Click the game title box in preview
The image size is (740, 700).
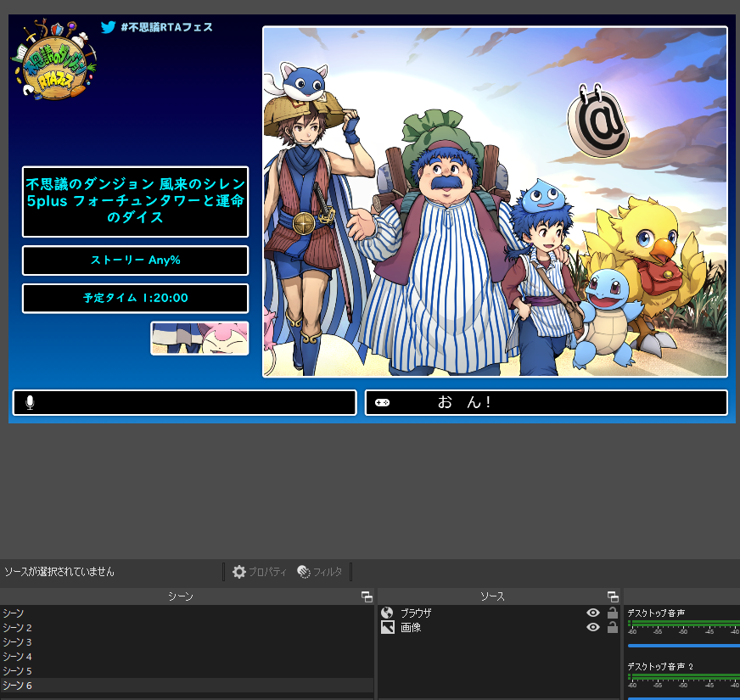(x=136, y=202)
